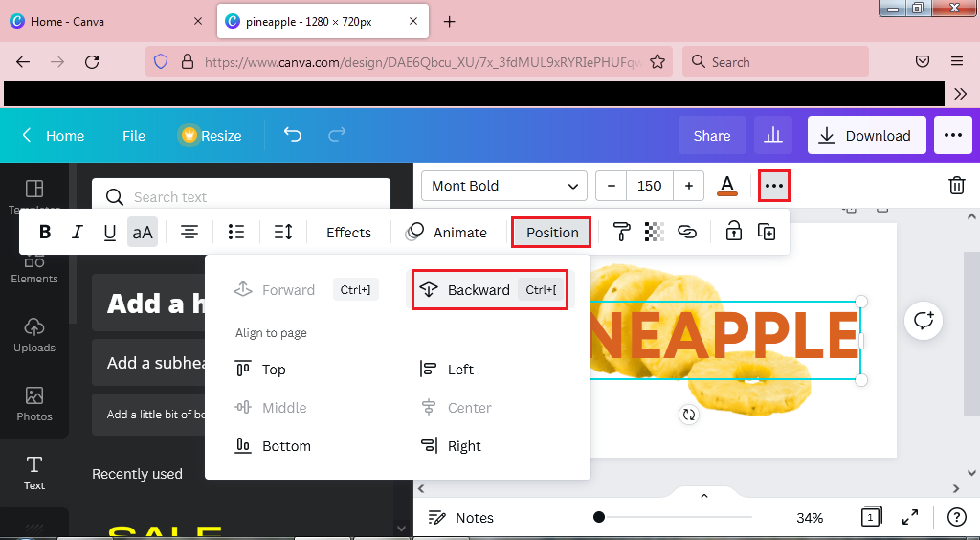Open the text color picker
Screen dimensions: 980x540
(x=727, y=186)
